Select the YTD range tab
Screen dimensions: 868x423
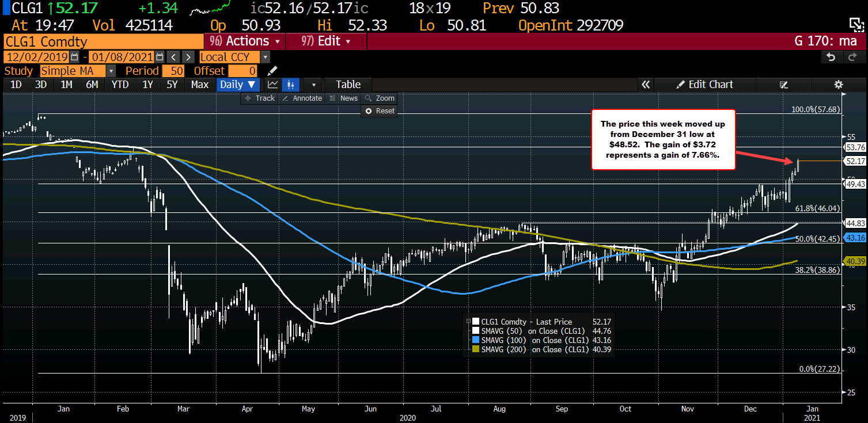(x=120, y=85)
